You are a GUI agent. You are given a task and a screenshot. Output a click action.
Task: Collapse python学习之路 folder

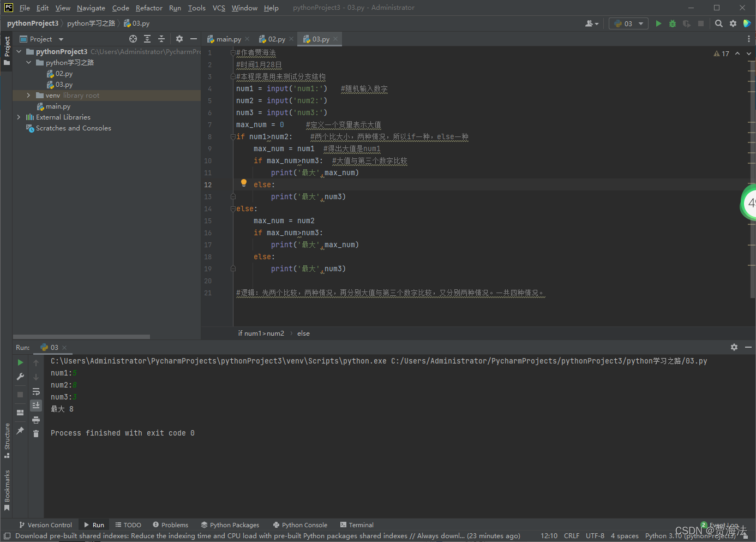pyautogui.click(x=29, y=62)
